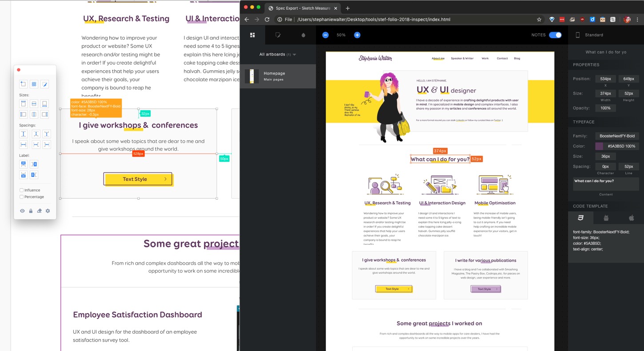Viewport: 644px width, 351px height.
Task: Enable the Influence checkbox
Action: 21,190
